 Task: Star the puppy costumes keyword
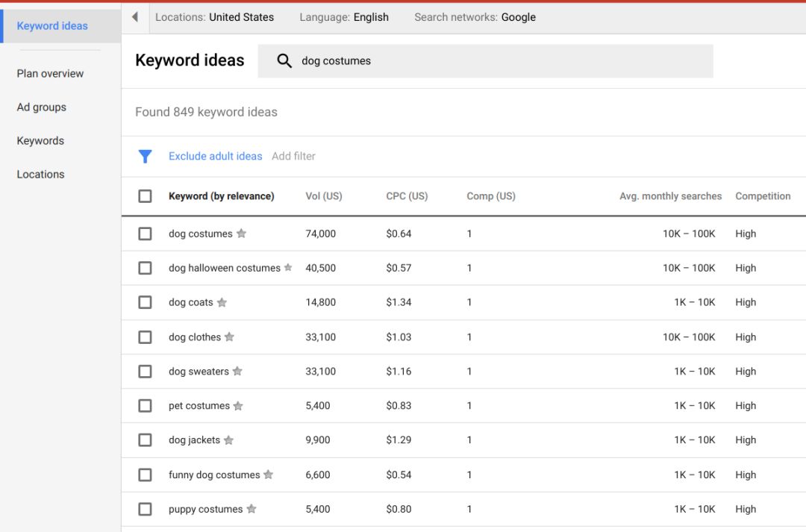click(x=252, y=509)
